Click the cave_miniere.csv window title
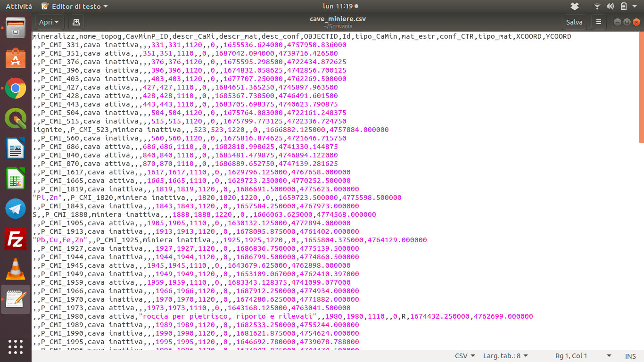Image resolution: width=644 pixels, height=362 pixels. (338, 19)
